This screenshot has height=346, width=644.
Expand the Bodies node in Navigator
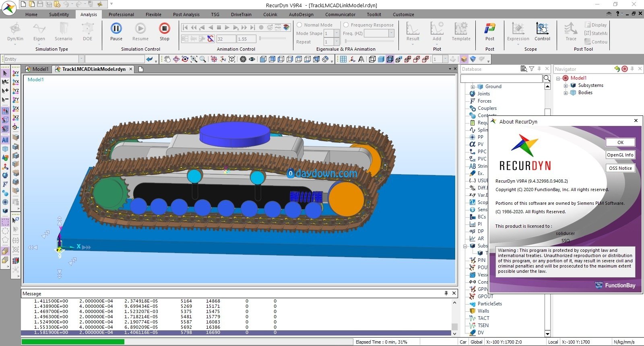[x=566, y=93]
